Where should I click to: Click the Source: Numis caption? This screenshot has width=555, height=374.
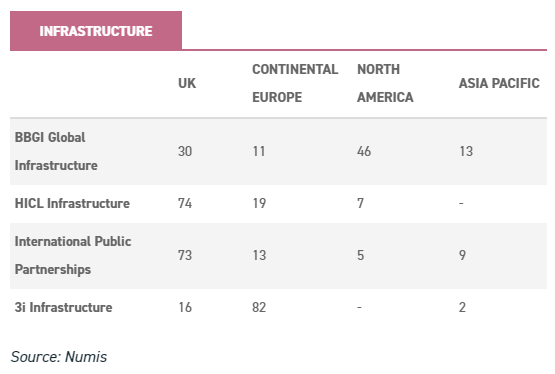click(59, 357)
